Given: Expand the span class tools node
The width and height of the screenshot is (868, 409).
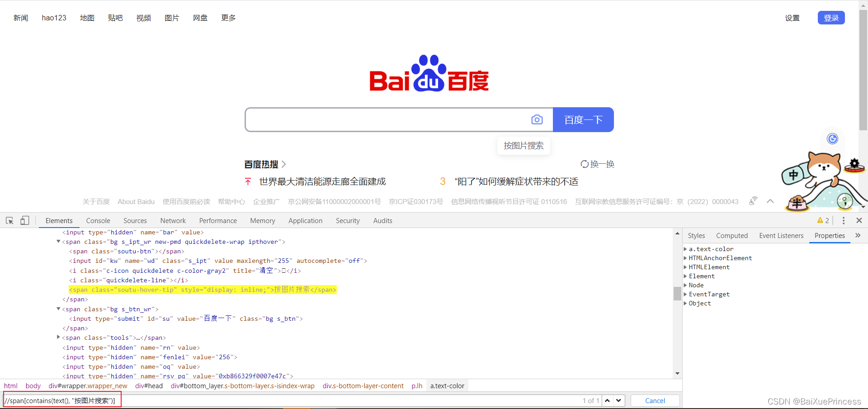Looking at the screenshot, I should click(58, 337).
